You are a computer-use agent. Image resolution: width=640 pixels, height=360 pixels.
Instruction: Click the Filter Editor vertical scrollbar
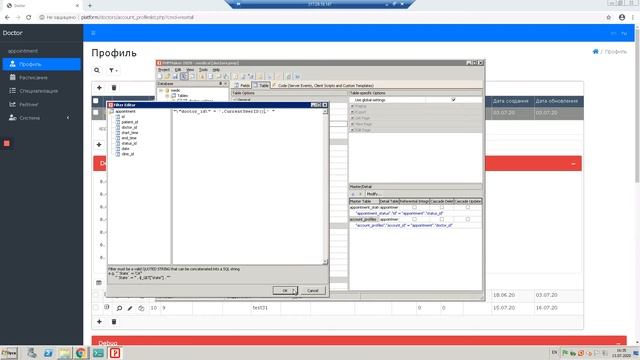(325, 186)
